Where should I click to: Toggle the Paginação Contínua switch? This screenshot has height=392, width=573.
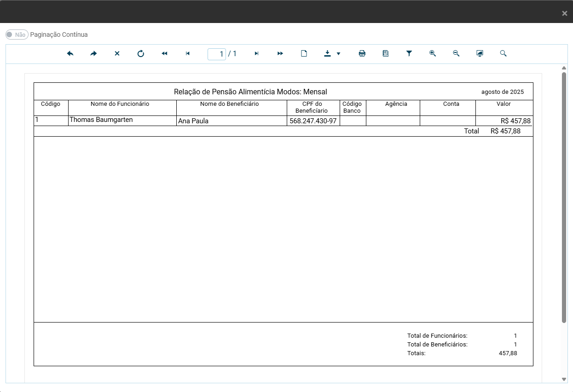point(17,35)
